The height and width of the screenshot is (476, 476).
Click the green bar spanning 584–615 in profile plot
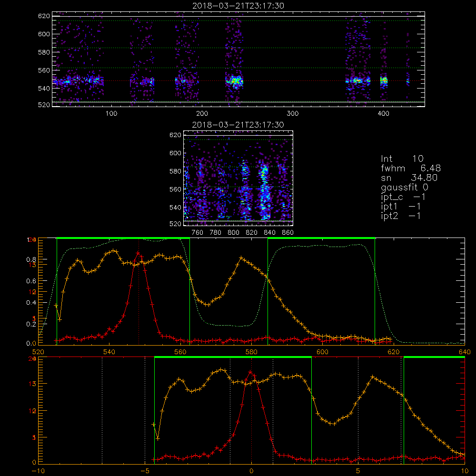coord(321,238)
